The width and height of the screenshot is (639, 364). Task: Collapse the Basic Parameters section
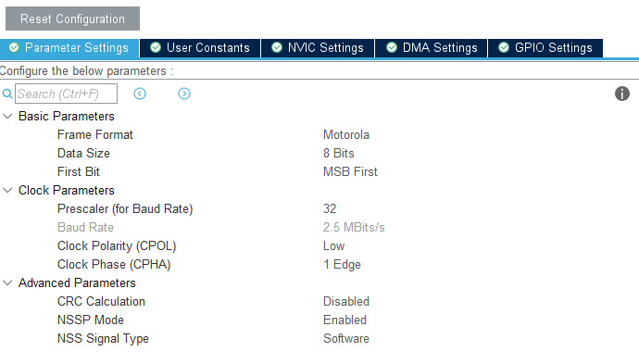7,116
